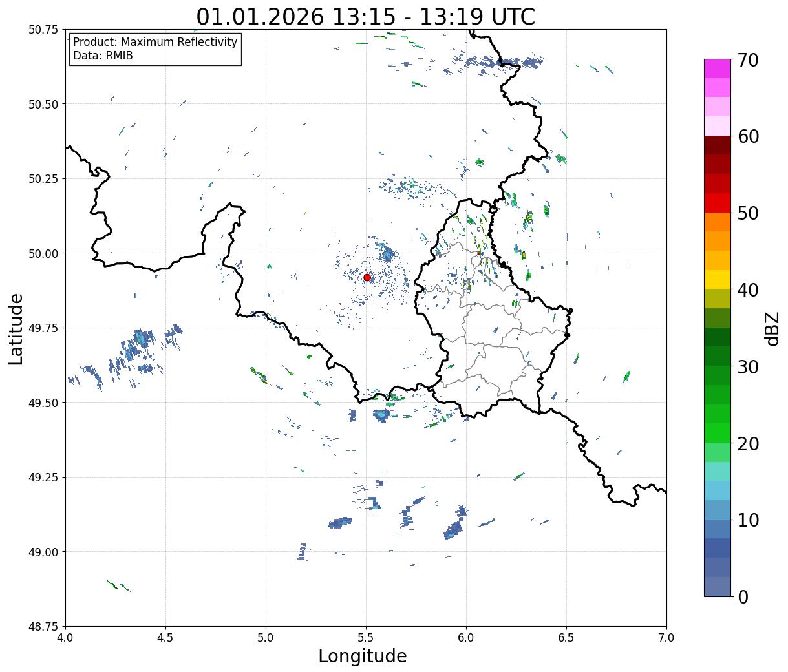Viewport: 788px width, 672px height.
Task: Click the 50.25 latitude tick label
Action: point(43,179)
